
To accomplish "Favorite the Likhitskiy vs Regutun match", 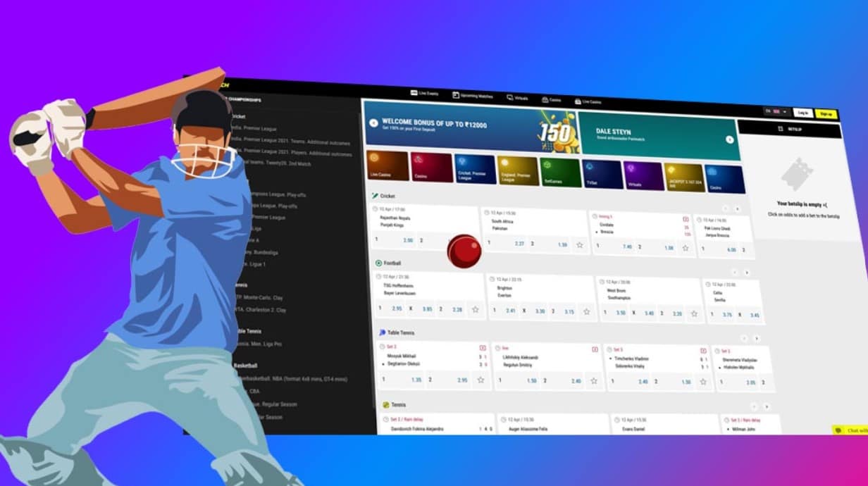I will (594, 381).
